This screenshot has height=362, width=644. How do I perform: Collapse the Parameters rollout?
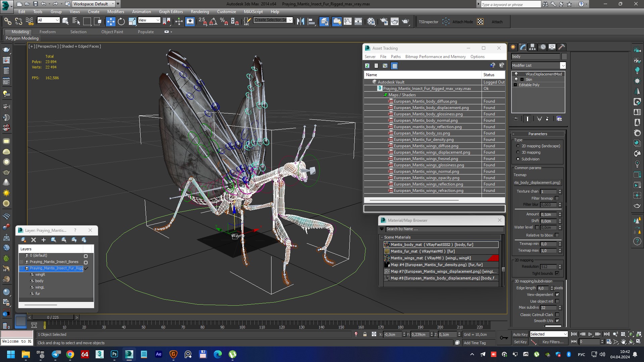538,134
